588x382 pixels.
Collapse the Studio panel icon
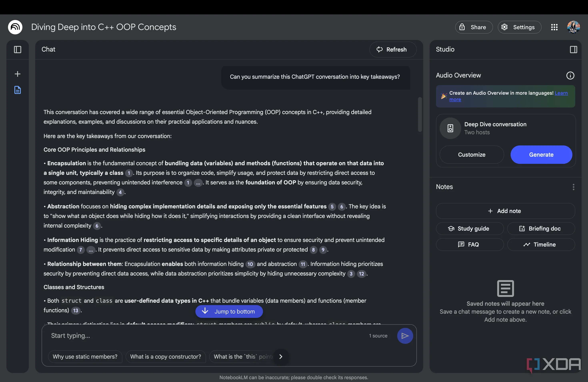[x=573, y=49]
